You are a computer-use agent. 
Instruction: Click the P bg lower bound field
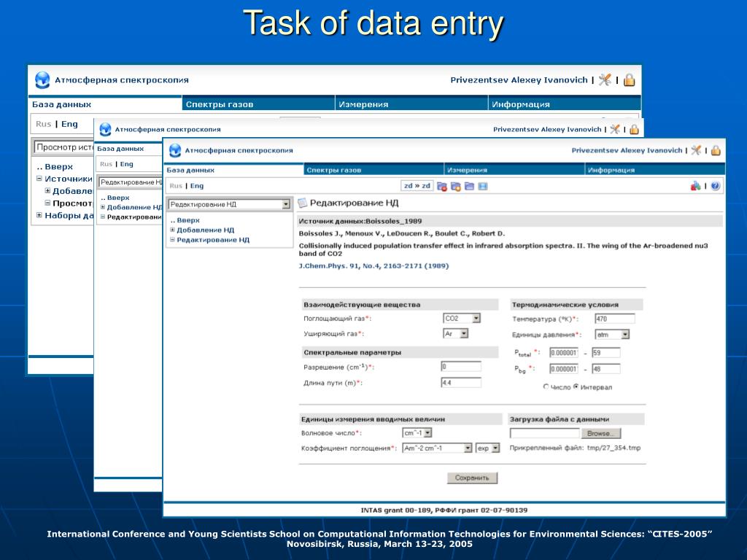(x=564, y=368)
